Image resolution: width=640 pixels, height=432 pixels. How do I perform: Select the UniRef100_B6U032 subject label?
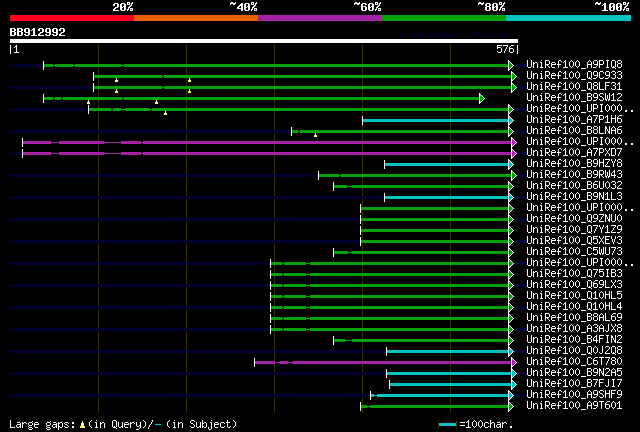coord(574,185)
